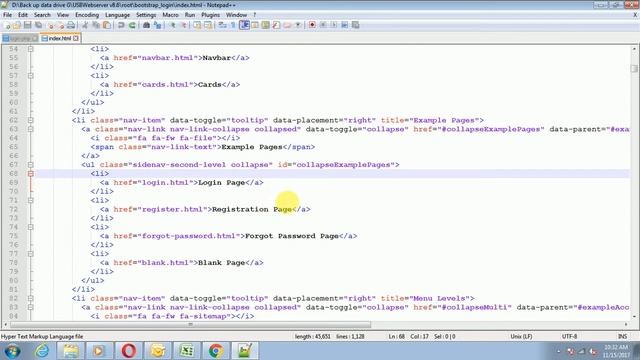This screenshot has width=640, height=360.
Task: Toggle synchronized horizontal scrolling icon
Action: 208,25
